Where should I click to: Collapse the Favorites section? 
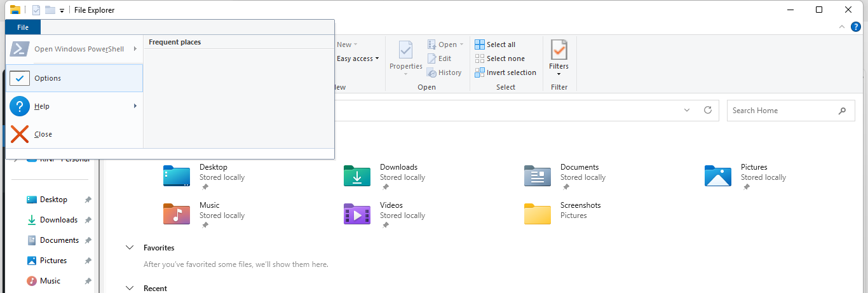click(x=130, y=248)
